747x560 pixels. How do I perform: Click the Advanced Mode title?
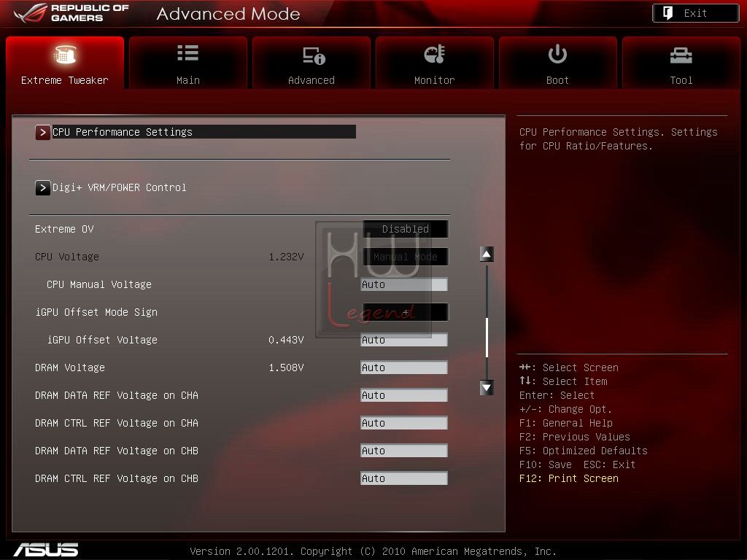coord(228,14)
